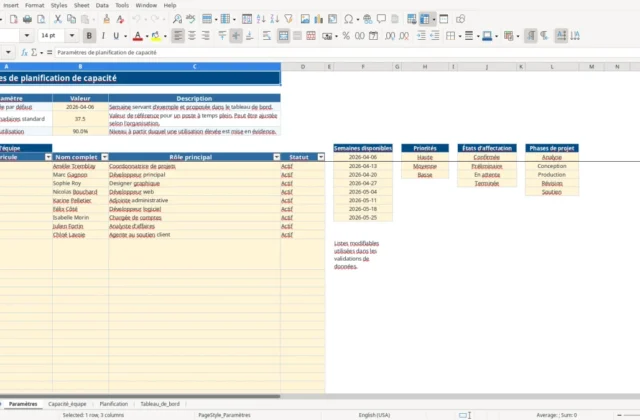The image size is (640, 420).
Task: Run the spelling check icon
Action: pyautogui.click(x=191, y=19)
